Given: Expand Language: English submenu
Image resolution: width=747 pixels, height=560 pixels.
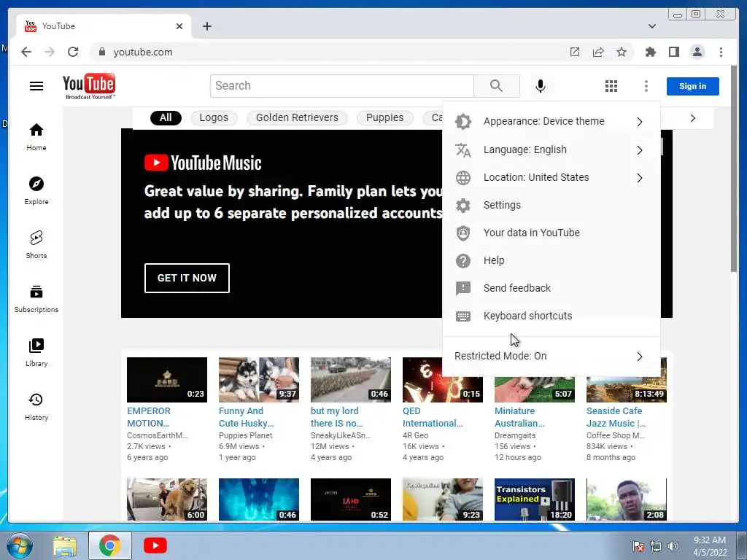Looking at the screenshot, I should 551,149.
